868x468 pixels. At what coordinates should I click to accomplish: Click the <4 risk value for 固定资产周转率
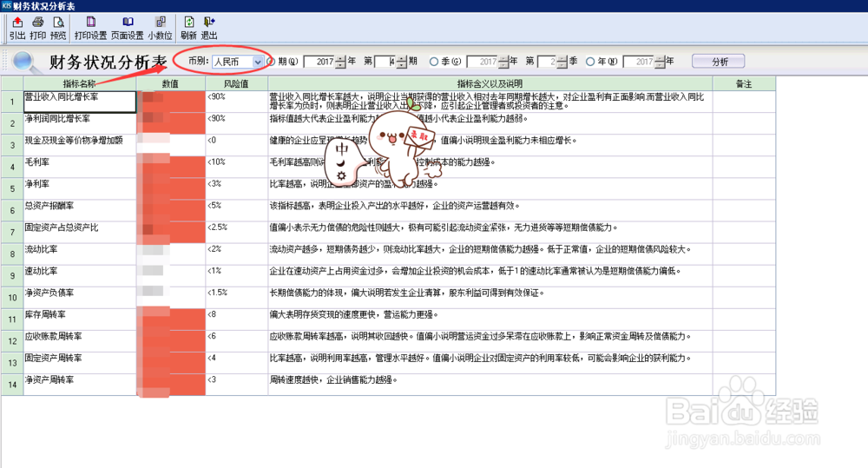(x=236, y=363)
